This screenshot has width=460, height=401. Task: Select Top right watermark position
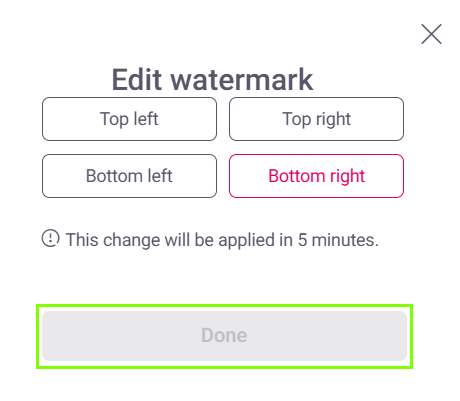coord(316,119)
